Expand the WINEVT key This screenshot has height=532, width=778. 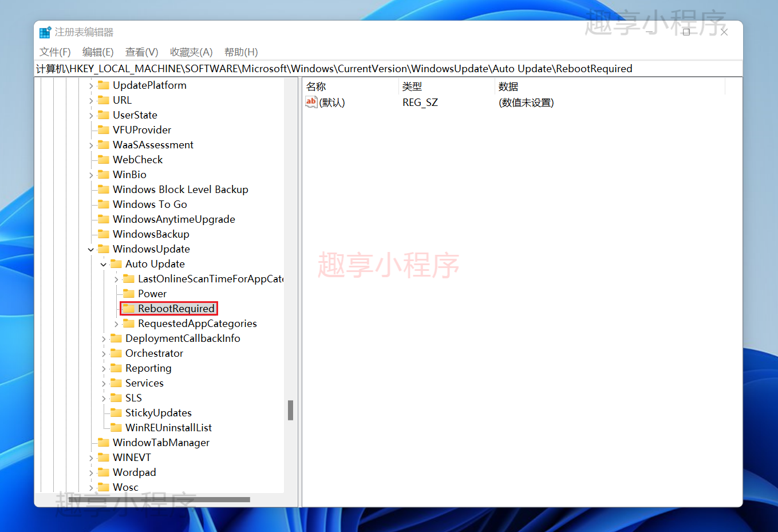pyautogui.click(x=91, y=458)
